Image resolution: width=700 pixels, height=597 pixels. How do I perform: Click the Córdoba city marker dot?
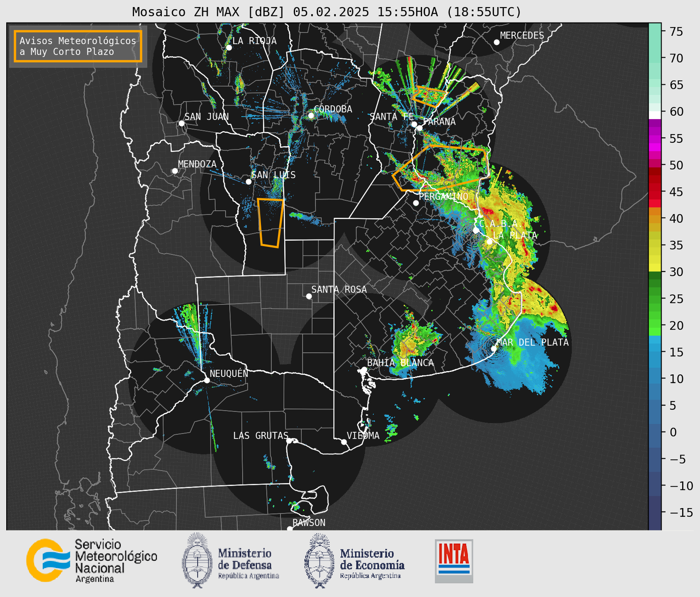[311, 115]
